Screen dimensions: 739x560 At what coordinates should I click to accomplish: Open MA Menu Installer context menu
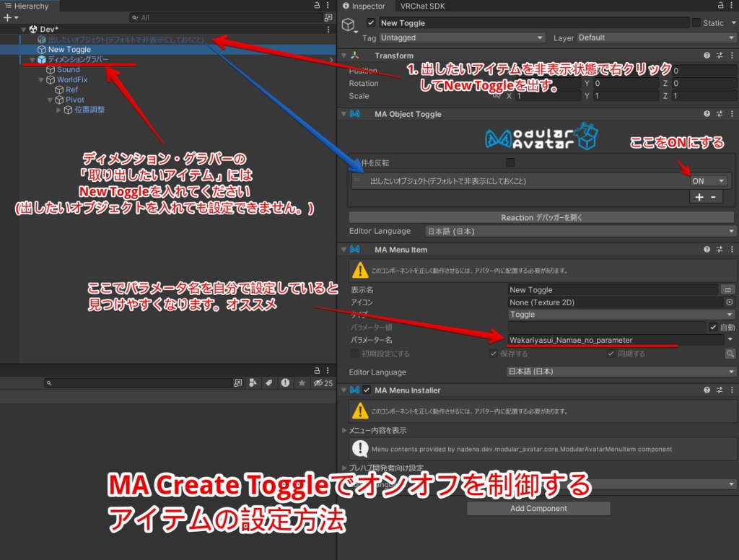coord(732,390)
